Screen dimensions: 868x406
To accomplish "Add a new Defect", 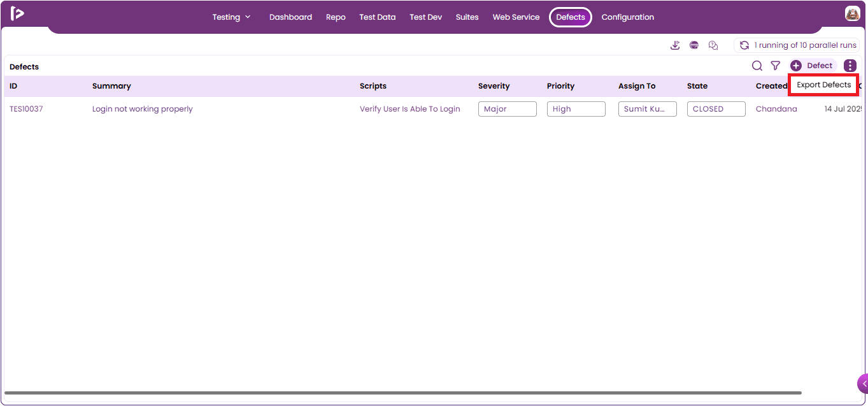I will [x=813, y=66].
